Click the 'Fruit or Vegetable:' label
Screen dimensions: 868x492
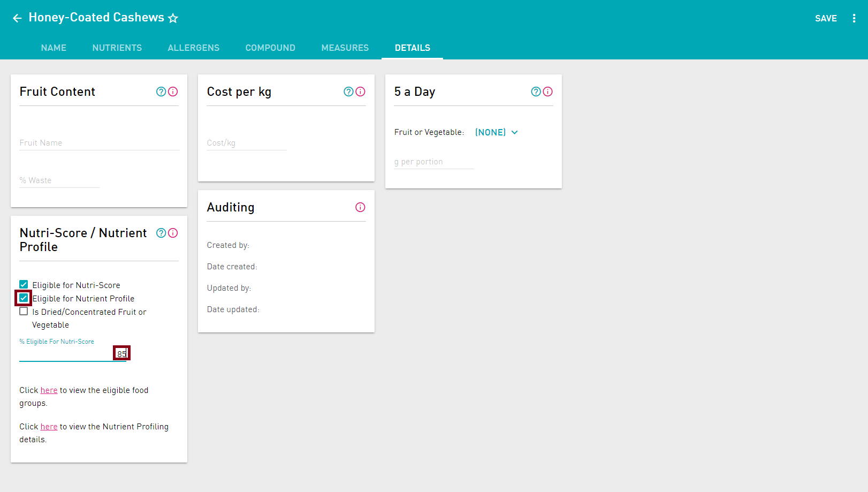[429, 132]
